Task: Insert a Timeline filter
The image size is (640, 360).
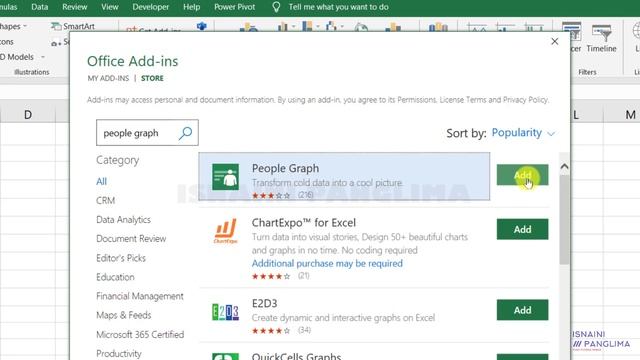Action: click(601, 38)
